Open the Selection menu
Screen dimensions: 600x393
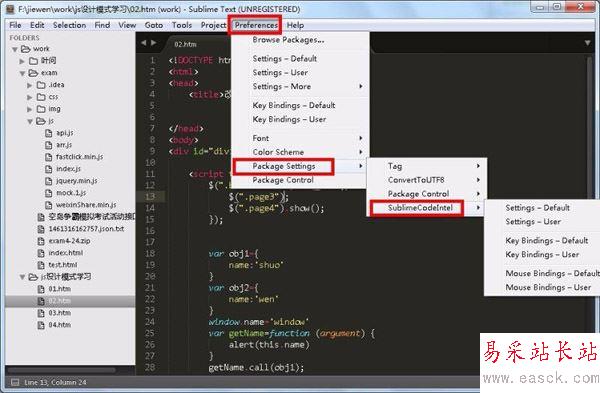[x=69, y=25]
